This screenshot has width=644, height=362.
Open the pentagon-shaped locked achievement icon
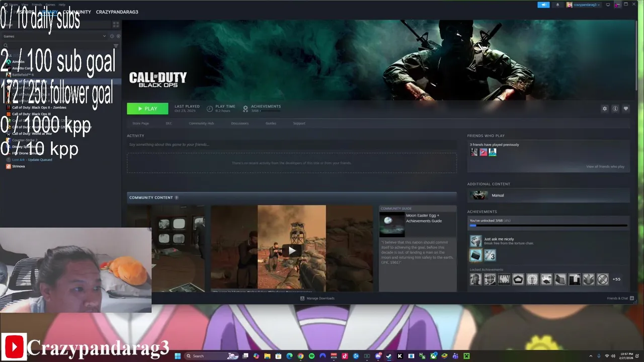518,280
